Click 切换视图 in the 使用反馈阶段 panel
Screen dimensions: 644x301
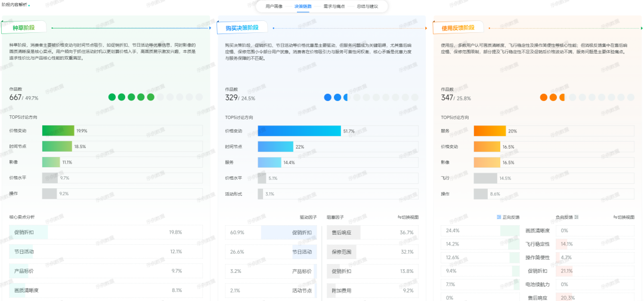(624, 217)
